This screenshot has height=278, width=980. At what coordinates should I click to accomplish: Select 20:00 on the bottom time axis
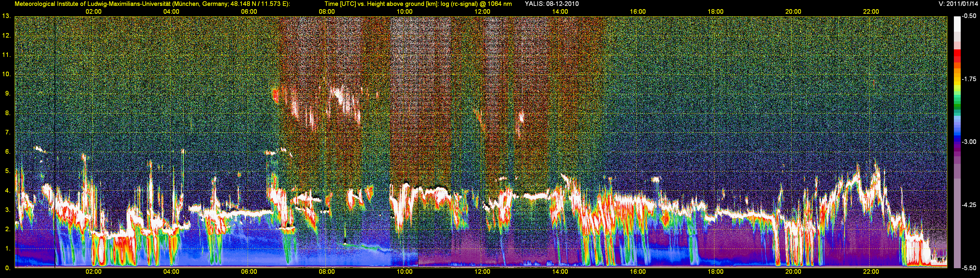point(793,271)
